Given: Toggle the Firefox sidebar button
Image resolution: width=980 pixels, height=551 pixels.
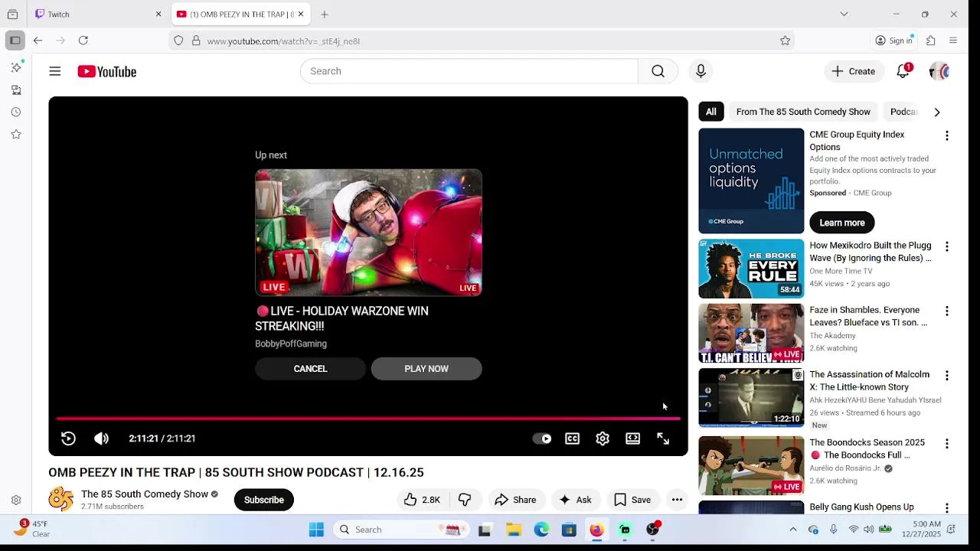Looking at the screenshot, I should (x=15, y=41).
